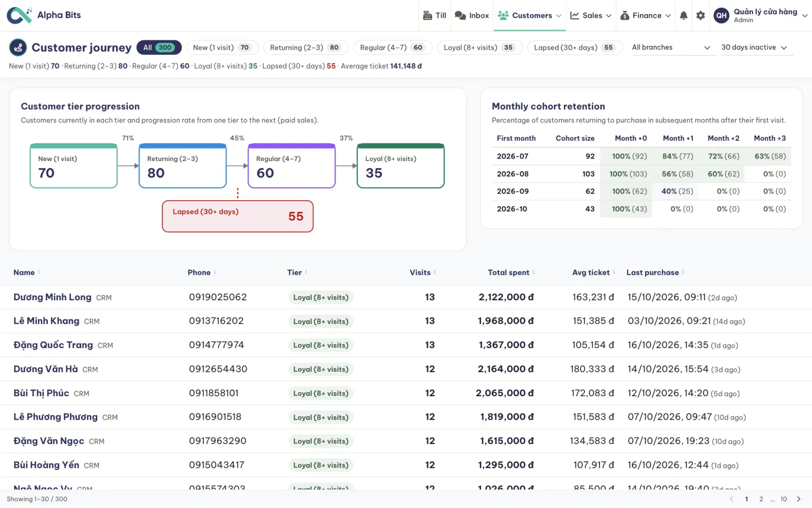Select the All 300 filter pill
Screen dimensions: 812x508
(x=159, y=47)
